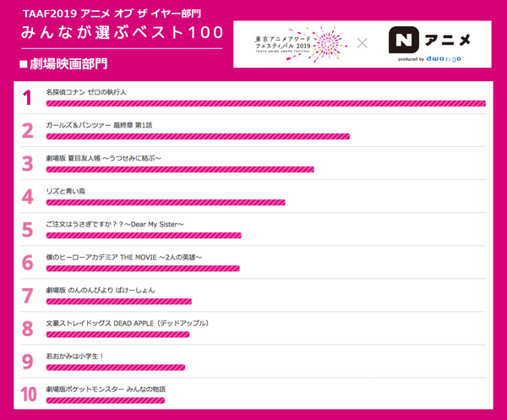Click the rank 1 number badge
The image size is (507, 420).
point(27,97)
